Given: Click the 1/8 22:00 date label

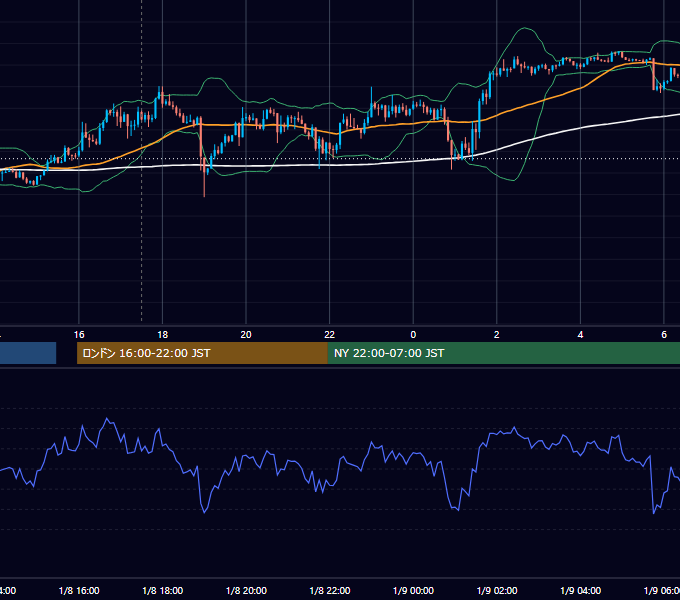Looking at the screenshot, I should coord(330,590).
